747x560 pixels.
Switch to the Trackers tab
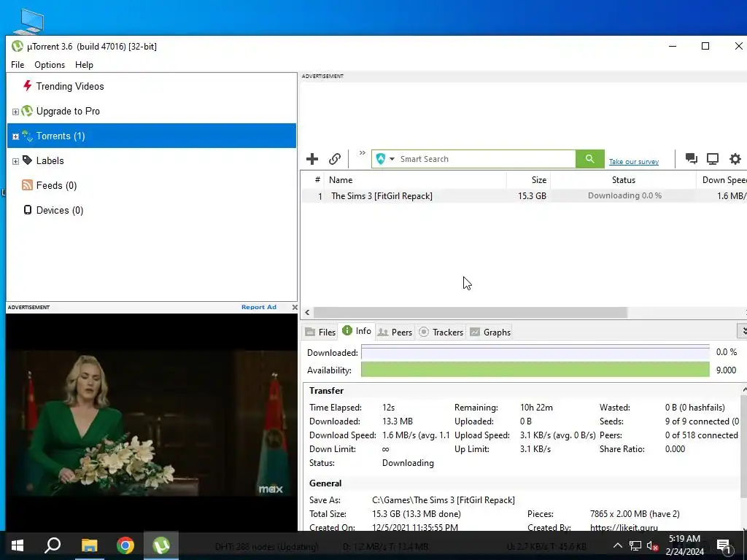pos(441,332)
